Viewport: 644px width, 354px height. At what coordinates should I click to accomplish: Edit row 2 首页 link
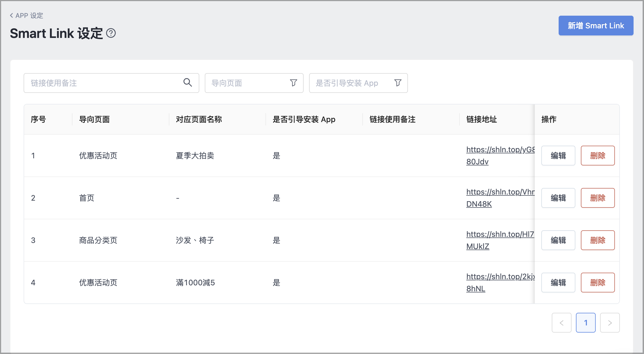[558, 198]
